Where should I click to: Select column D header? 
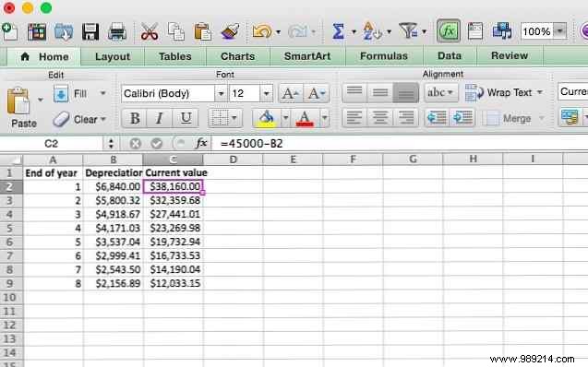pyautogui.click(x=233, y=160)
